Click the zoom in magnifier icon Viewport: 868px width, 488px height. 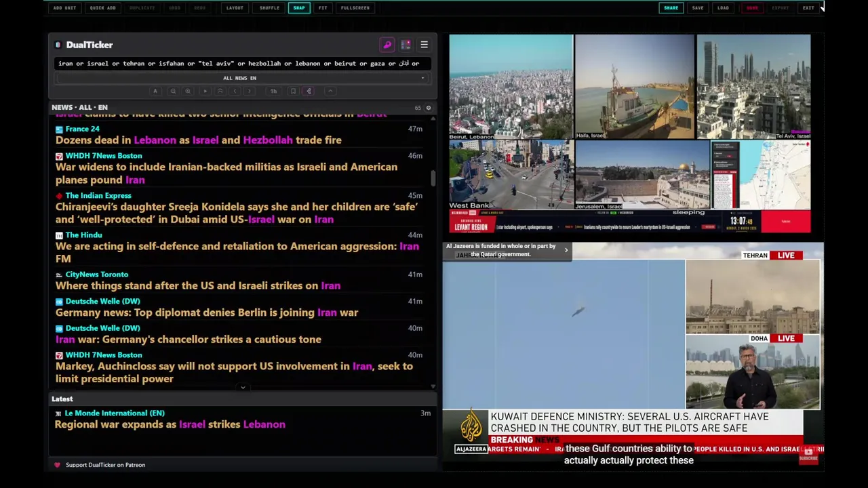188,91
